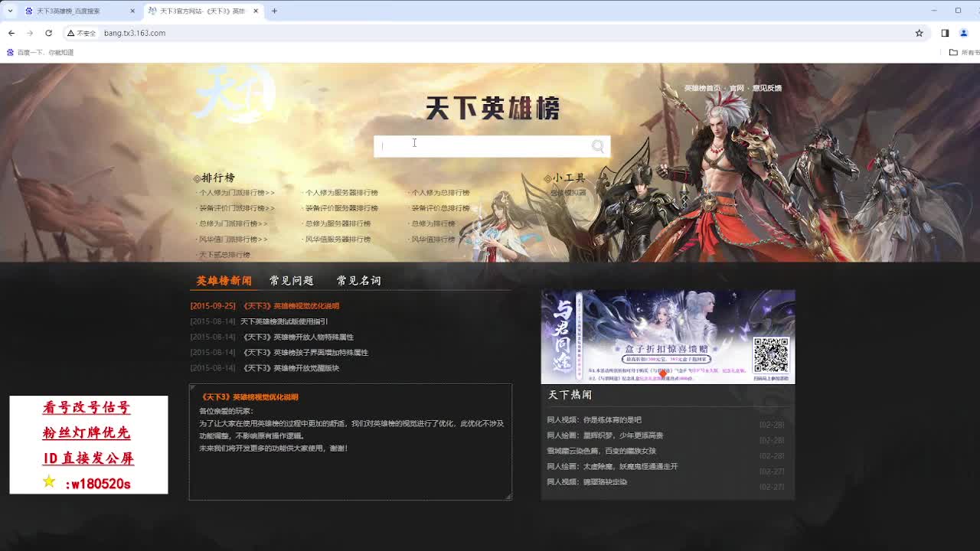This screenshot has width=980, height=551.
Task: Reload the current page
Action: pos(48,33)
